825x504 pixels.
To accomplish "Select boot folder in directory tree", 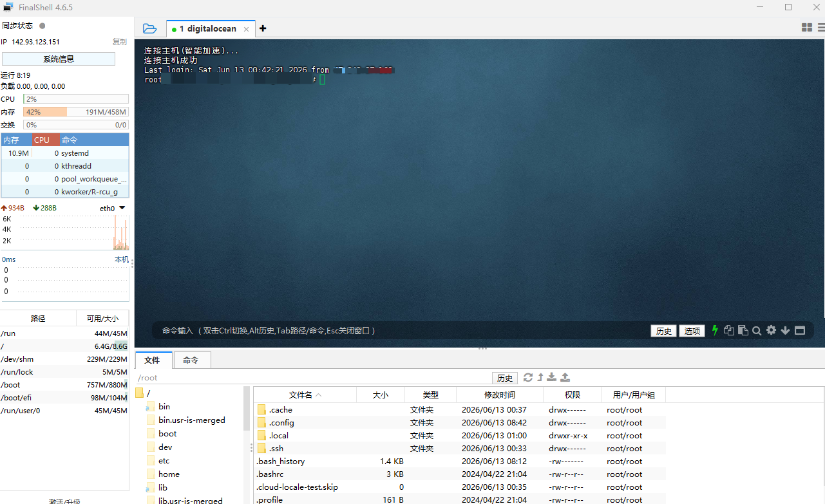I will (161, 433).
